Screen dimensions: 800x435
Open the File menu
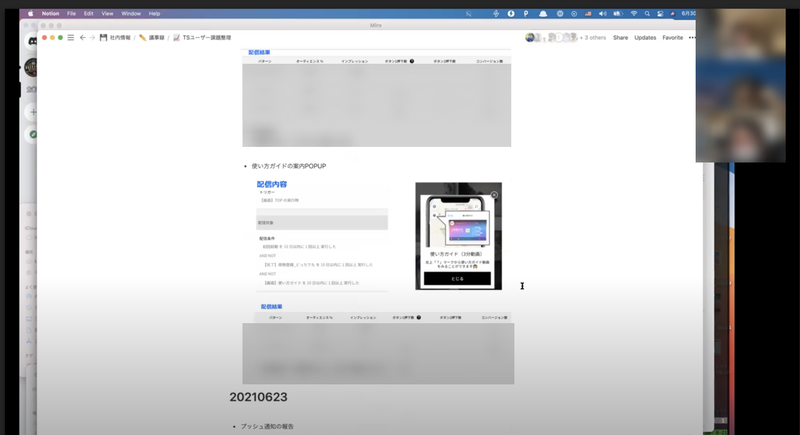point(71,14)
